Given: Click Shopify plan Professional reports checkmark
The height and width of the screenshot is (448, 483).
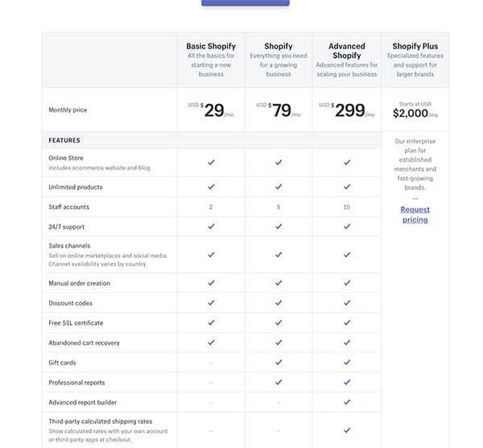Looking at the screenshot, I should (279, 383).
